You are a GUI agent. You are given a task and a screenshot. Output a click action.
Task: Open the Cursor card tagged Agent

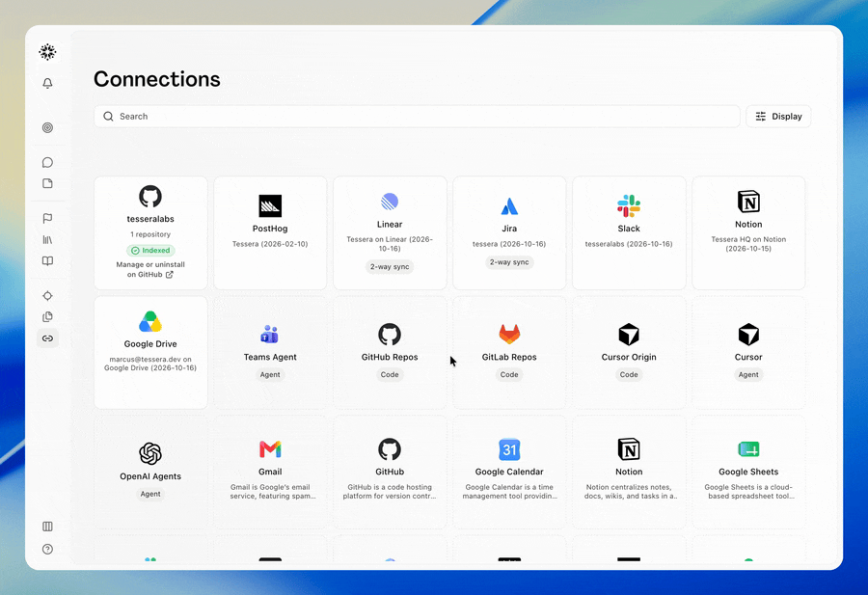pyautogui.click(x=748, y=353)
